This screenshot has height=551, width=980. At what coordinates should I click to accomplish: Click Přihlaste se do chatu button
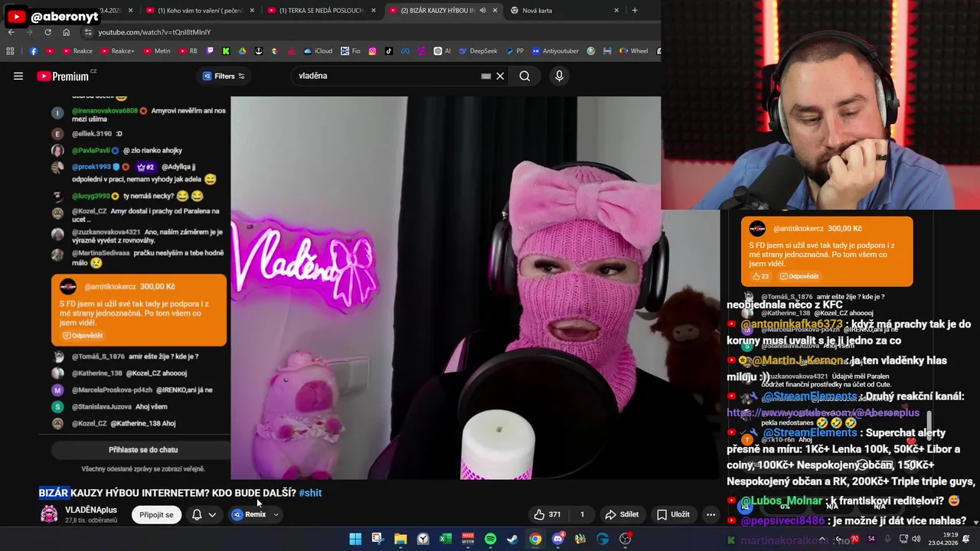(143, 450)
